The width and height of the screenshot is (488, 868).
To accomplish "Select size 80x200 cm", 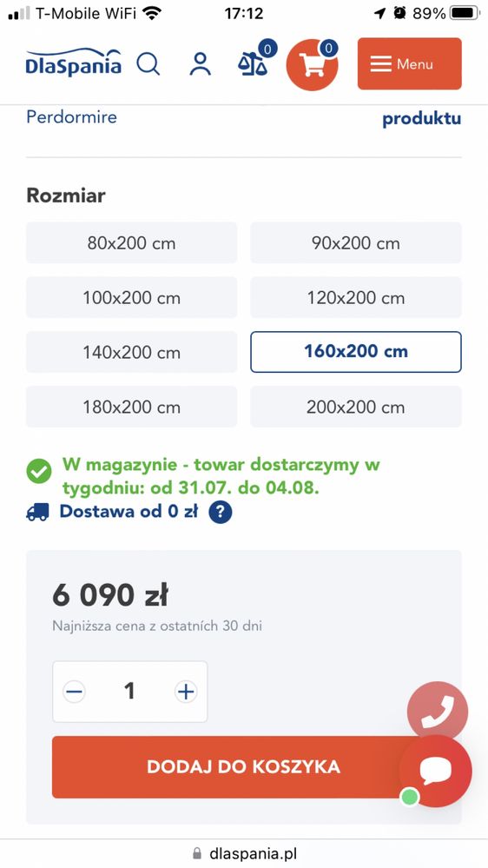I will click(x=132, y=242).
